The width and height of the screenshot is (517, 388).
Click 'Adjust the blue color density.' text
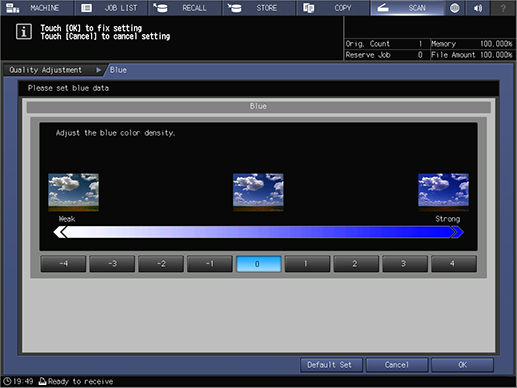tap(115, 133)
